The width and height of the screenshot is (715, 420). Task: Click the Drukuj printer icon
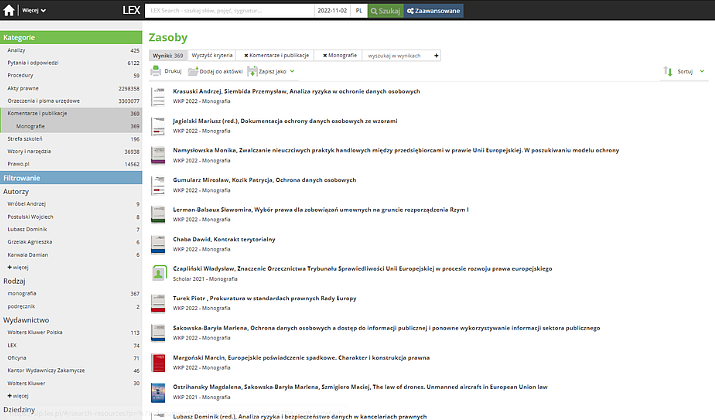point(155,72)
